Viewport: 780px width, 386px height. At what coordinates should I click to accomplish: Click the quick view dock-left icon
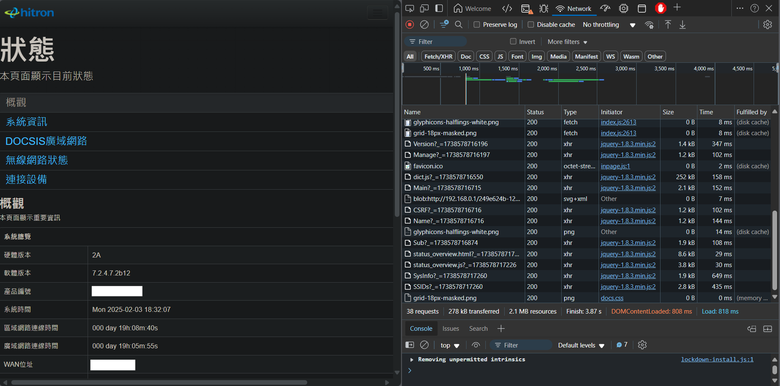click(x=752, y=329)
